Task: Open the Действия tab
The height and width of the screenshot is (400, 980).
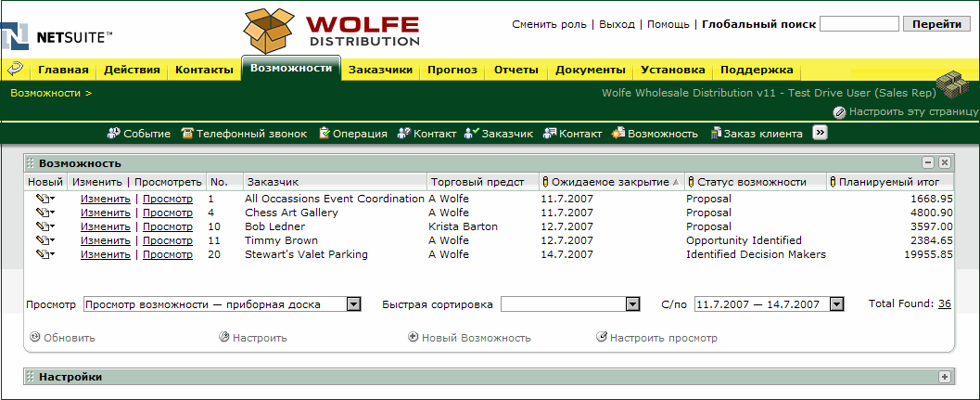Action: (132, 71)
